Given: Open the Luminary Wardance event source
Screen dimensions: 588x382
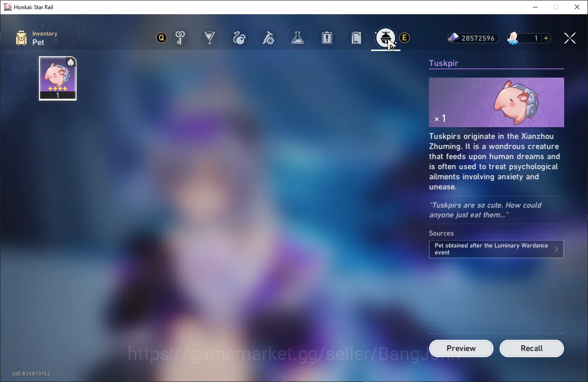Looking at the screenshot, I should 496,249.
